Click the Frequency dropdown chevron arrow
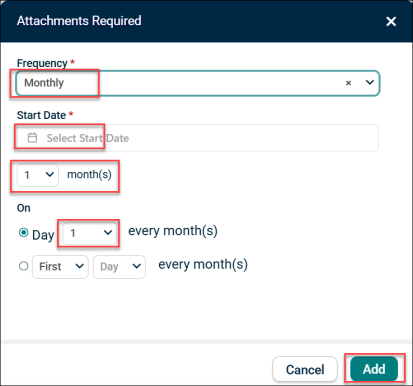The height and width of the screenshot is (386, 413). [x=370, y=82]
